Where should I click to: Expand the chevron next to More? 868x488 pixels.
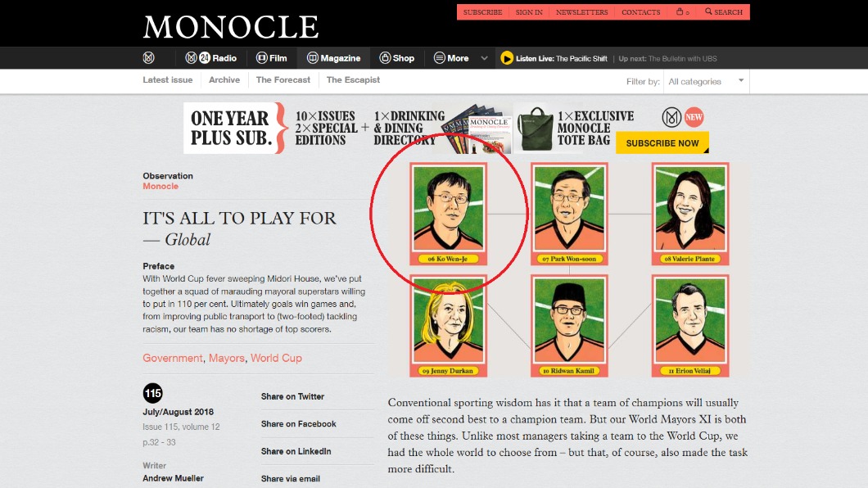[485, 58]
